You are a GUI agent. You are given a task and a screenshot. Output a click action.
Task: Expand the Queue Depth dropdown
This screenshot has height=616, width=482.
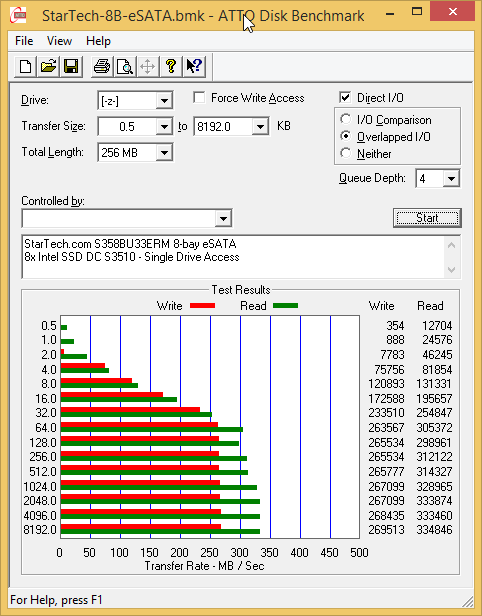[x=451, y=179]
